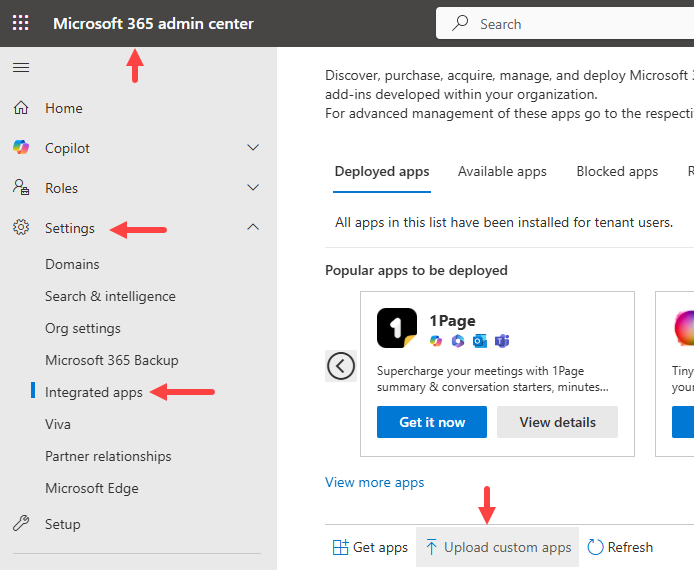694x570 pixels.
Task: Click the Copilot badge under 1Page
Action: tap(436, 341)
